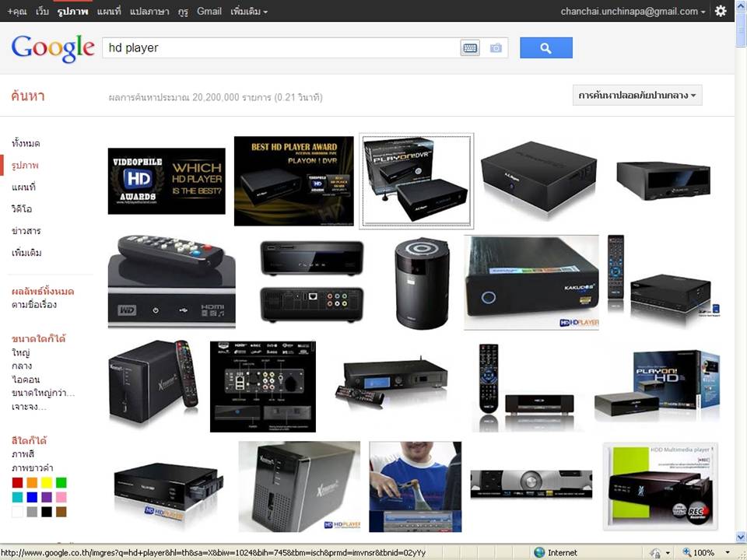The width and height of the screenshot is (747, 560).
Task: Pick the teal color swatch
Action: click(x=18, y=497)
